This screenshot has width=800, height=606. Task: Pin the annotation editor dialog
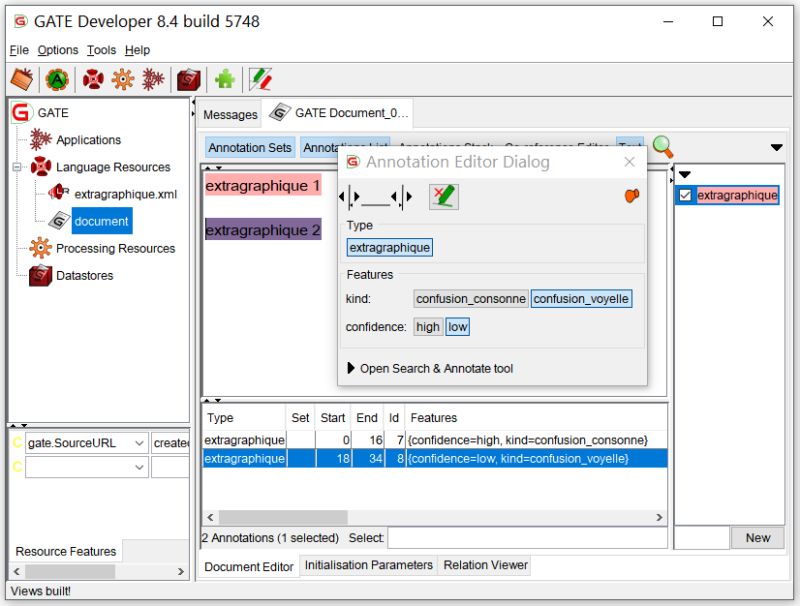(631, 195)
